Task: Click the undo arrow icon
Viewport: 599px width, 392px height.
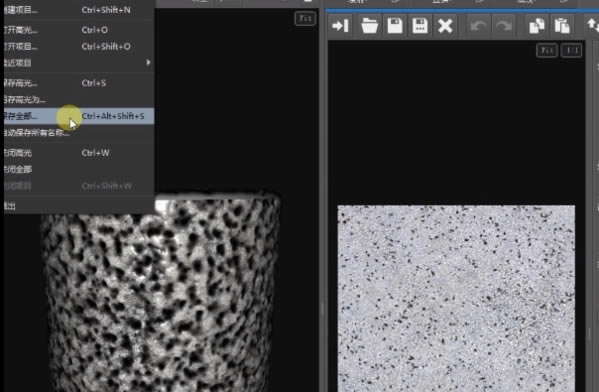Action: 478,26
